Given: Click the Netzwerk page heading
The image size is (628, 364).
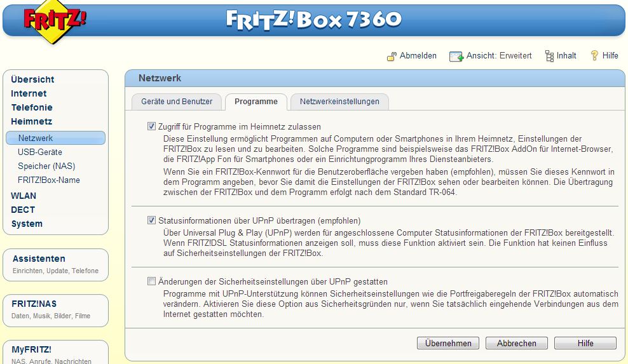Looking at the screenshot, I should (x=160, y=78).
